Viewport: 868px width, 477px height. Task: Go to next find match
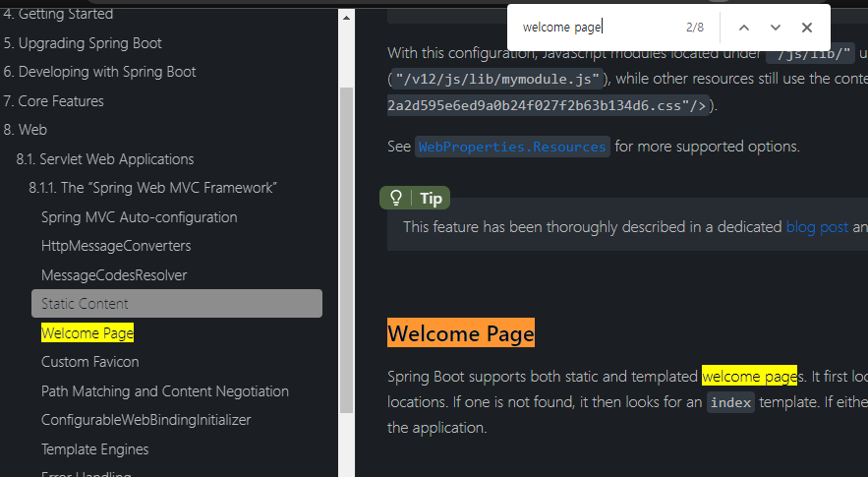tap(775, 28)
